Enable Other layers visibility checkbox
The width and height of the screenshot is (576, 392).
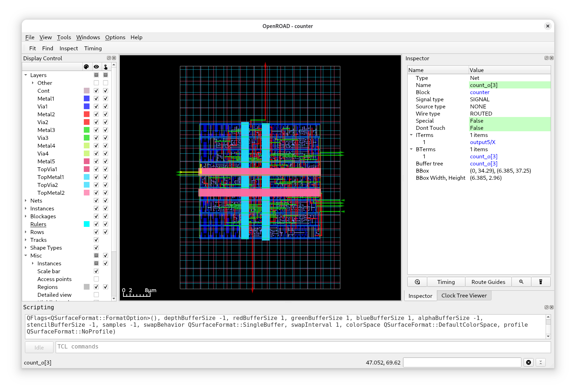[x=96, y=83]
